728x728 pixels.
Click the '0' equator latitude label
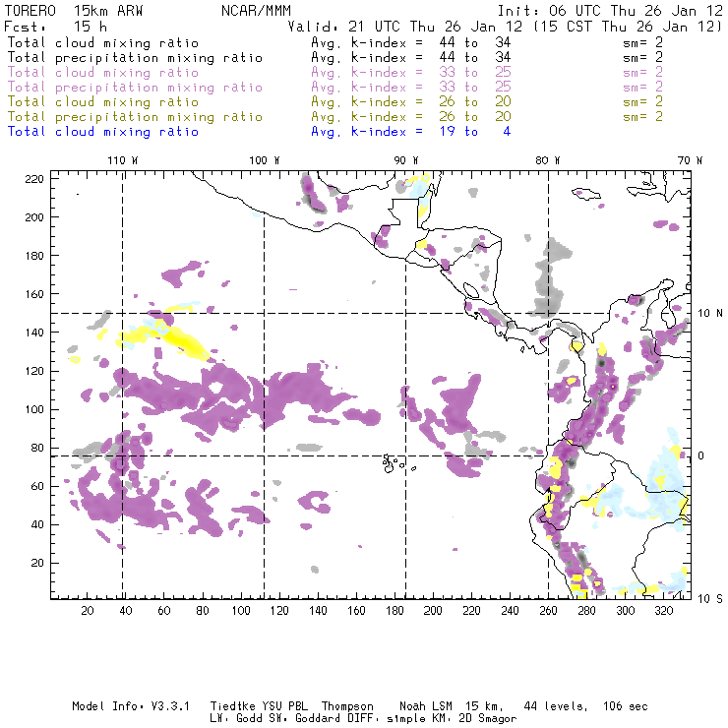(700, 455)
